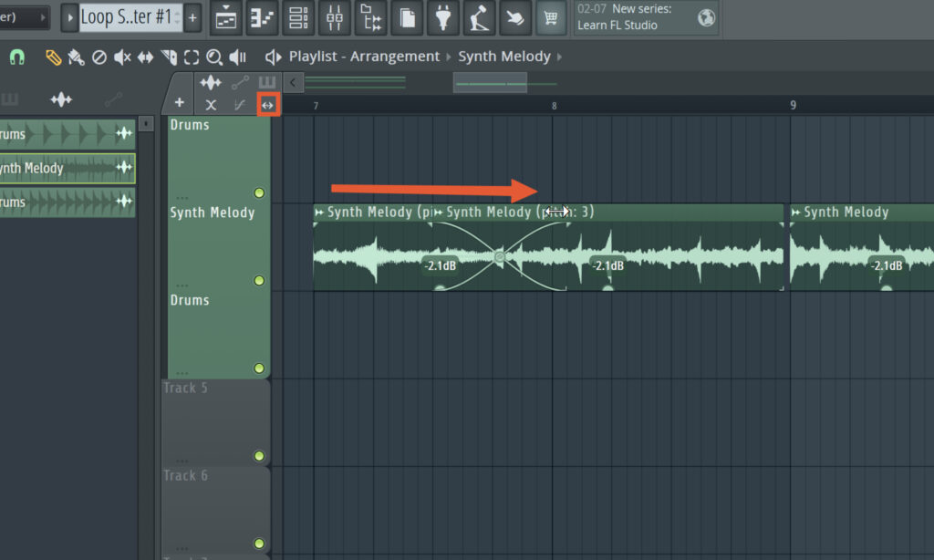Select the Track 6 header
The width and height of the screenshot is (934, 560).
216,510
